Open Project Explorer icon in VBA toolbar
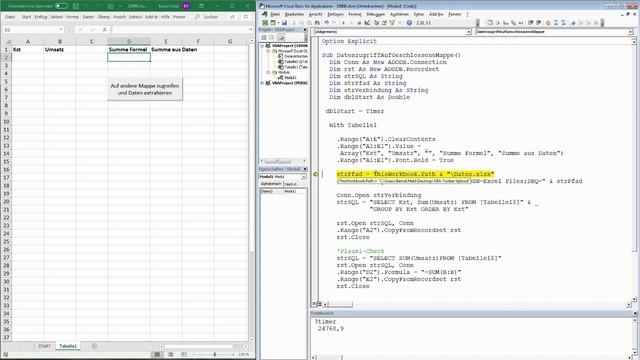This screenshot has height=360, width=640. 376,23
